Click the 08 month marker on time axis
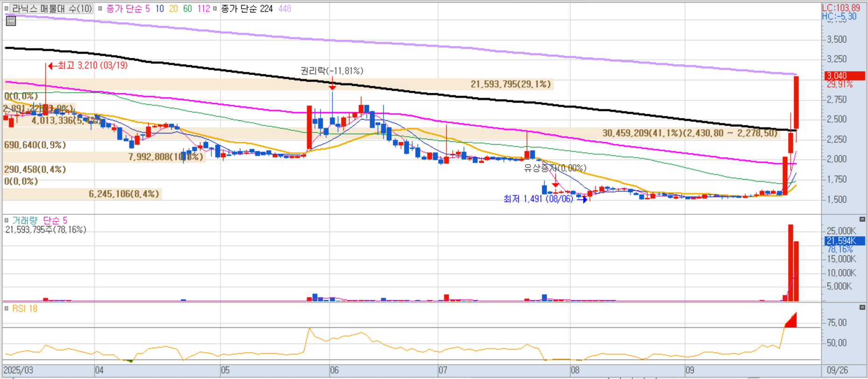The height and width of the screenshot is (379, 868). point(575,370)
